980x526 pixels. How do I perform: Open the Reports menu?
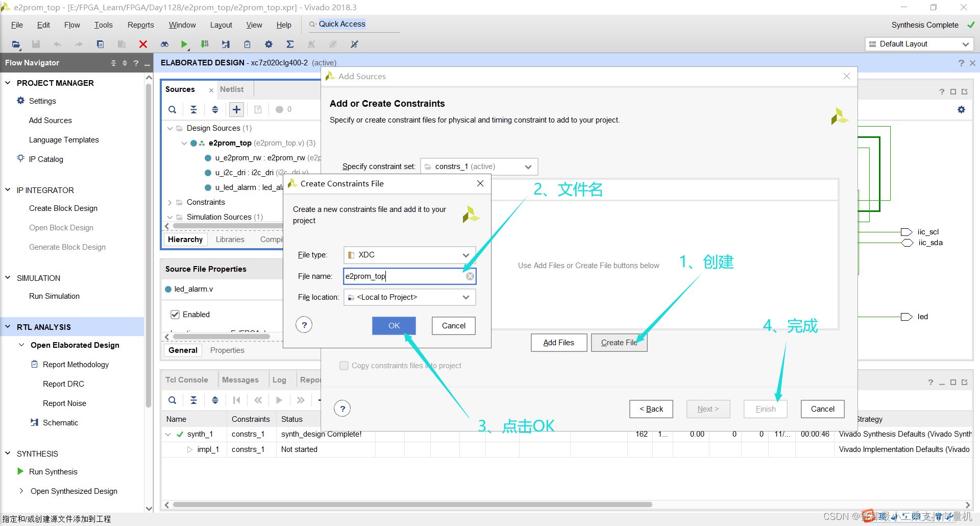coord(140,25)
